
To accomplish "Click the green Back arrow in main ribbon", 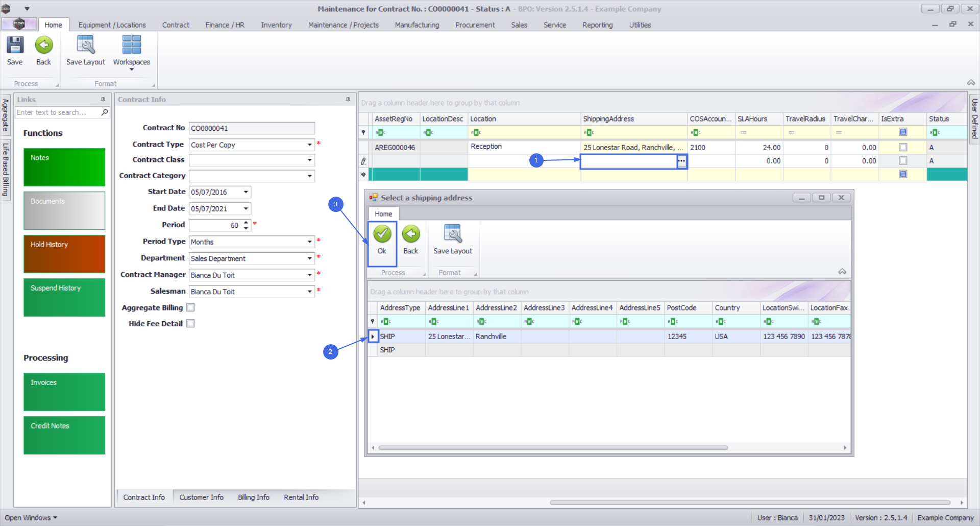I will 44,51.
